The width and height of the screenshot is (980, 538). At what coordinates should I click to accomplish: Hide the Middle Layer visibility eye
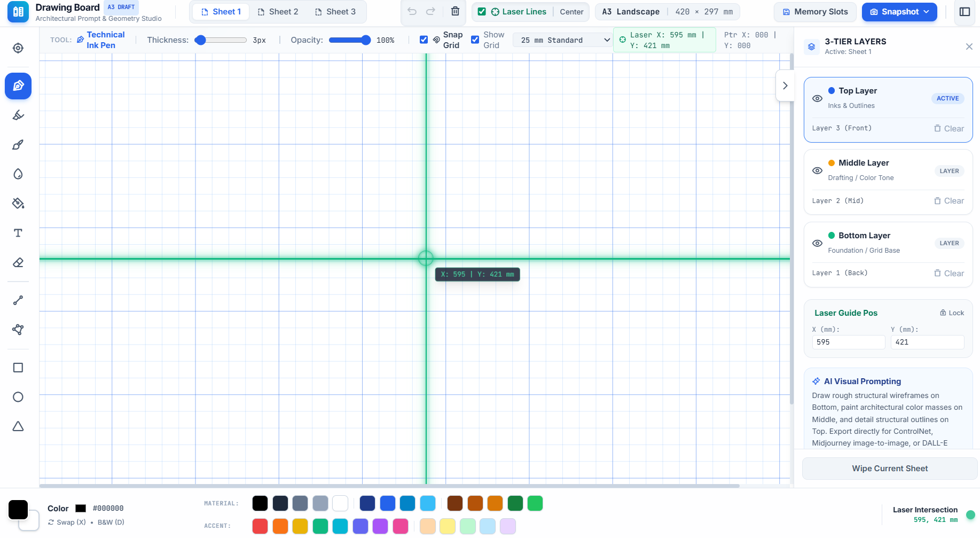pyautogui.click(x=817, y=171)
